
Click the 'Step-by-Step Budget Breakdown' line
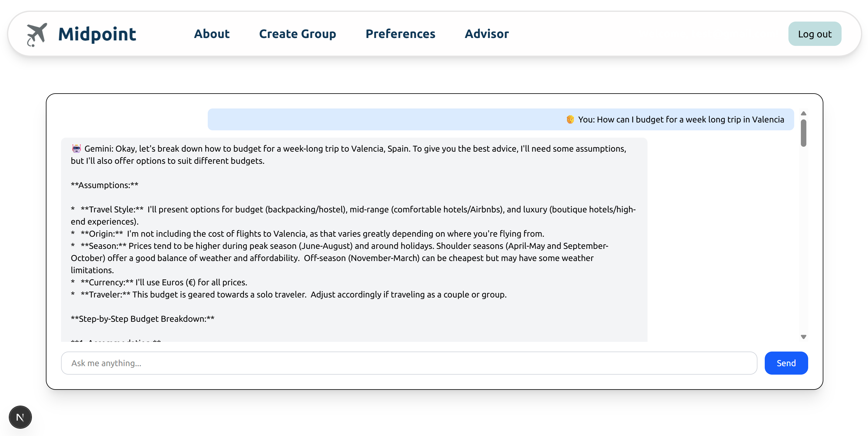tap(142, 319)
